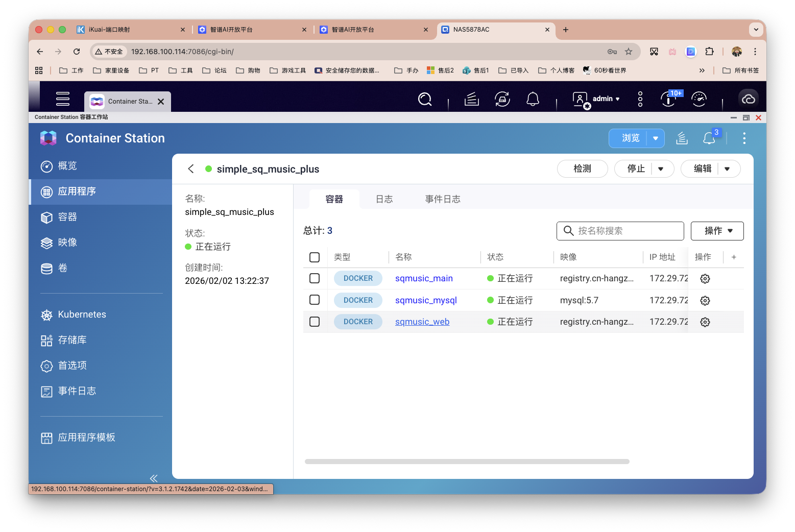Open the sqmusic_main container link

click(424, 278)
